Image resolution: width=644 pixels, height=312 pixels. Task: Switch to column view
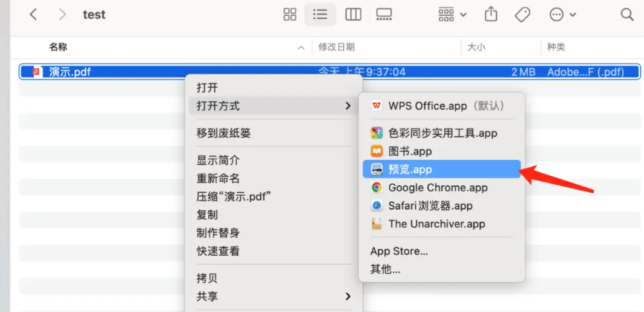[x=353, y=15]
